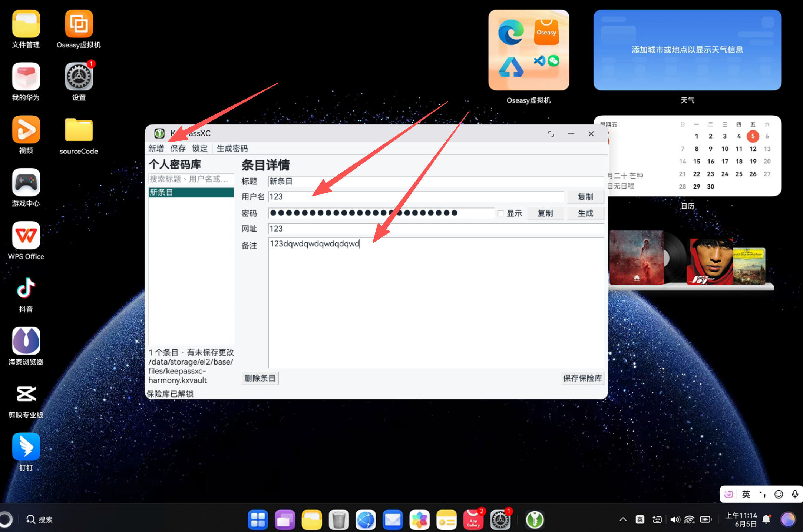Launch the browser globe icon in the dock

366,520
